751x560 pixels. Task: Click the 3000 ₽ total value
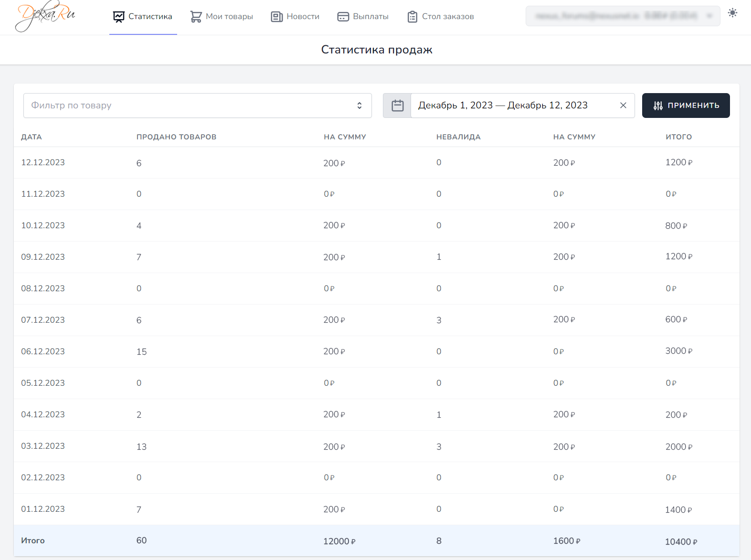pos(678,351)
